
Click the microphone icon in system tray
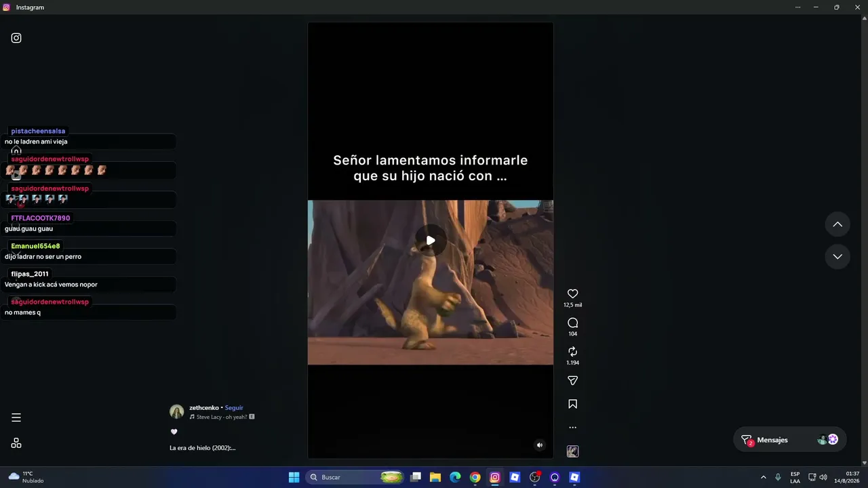pos(778,477)
